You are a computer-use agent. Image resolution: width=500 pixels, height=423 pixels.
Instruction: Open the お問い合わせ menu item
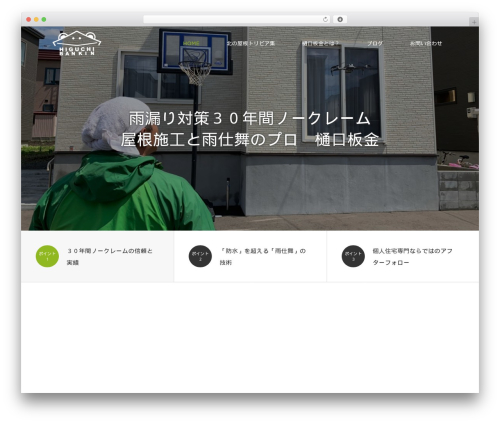pos(426,43)
